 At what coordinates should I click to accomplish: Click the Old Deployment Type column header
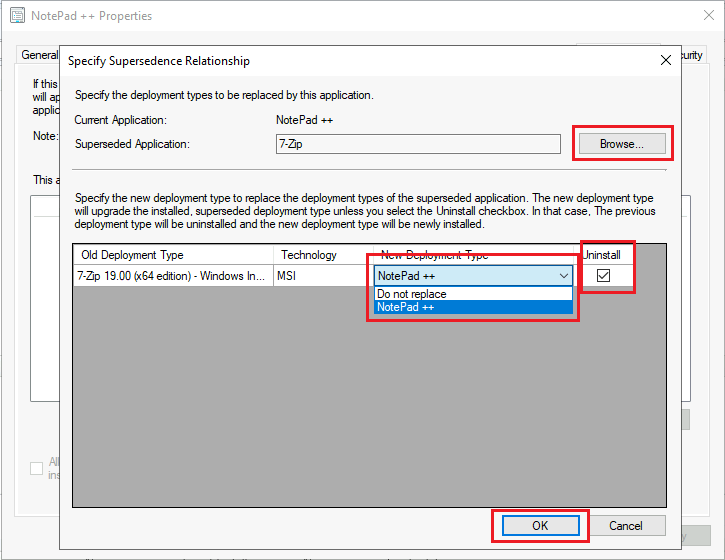point(173,255)
